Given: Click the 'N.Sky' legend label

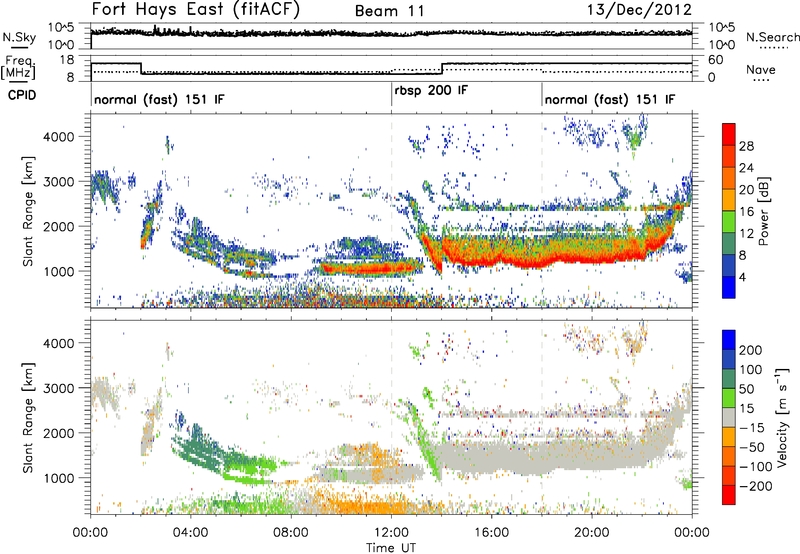Looking at the screenshot, I should pyautogui.click(x=19, y=37).
